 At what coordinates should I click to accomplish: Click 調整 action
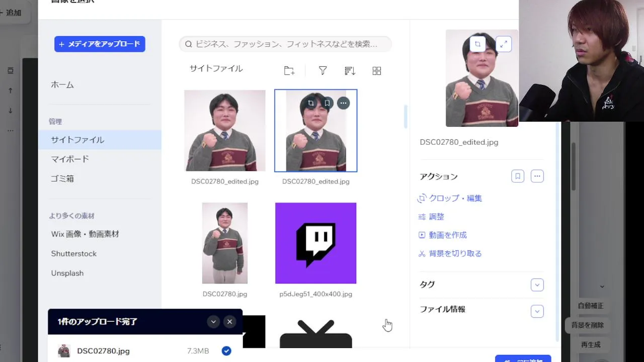(x=431, y=217)
